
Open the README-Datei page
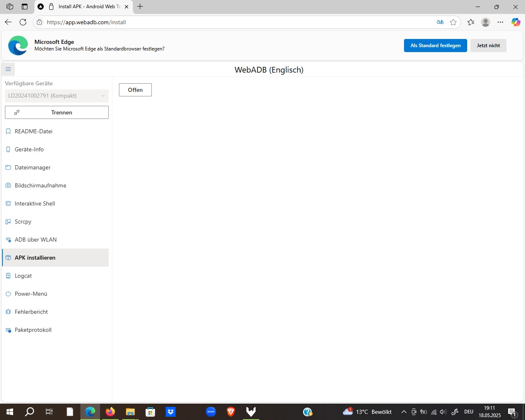tap(55, 131)
